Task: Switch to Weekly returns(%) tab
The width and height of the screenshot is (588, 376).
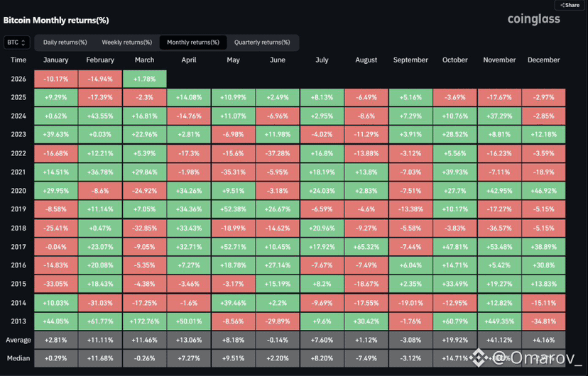Action: [127, 43]
